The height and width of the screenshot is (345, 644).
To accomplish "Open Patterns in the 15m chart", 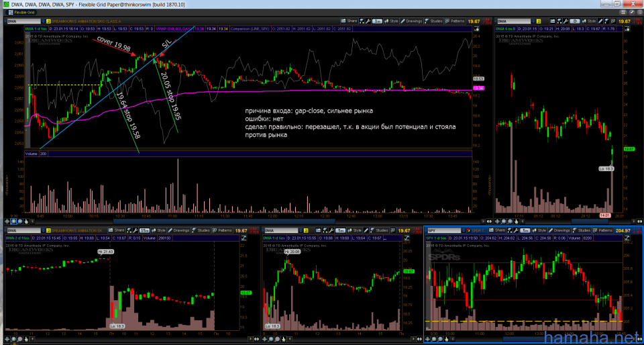I will point(222,230).
